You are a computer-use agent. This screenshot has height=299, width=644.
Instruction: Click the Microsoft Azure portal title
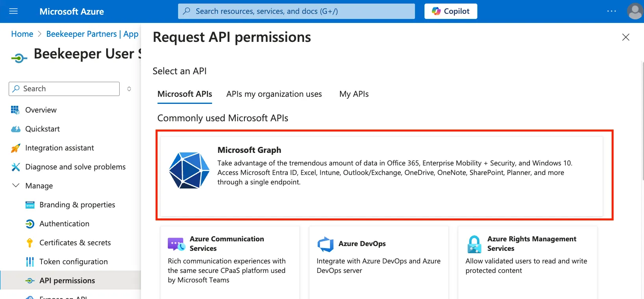click(x=71, y=11)
